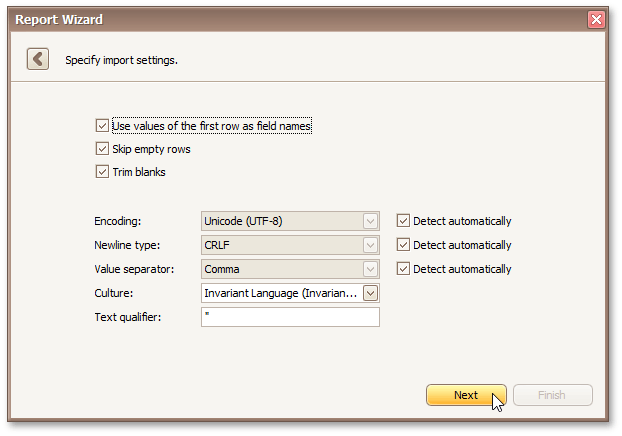The image size is (622, 436).
Task: Click inside the Text qualifier field
Action: [x=290, y=317]
